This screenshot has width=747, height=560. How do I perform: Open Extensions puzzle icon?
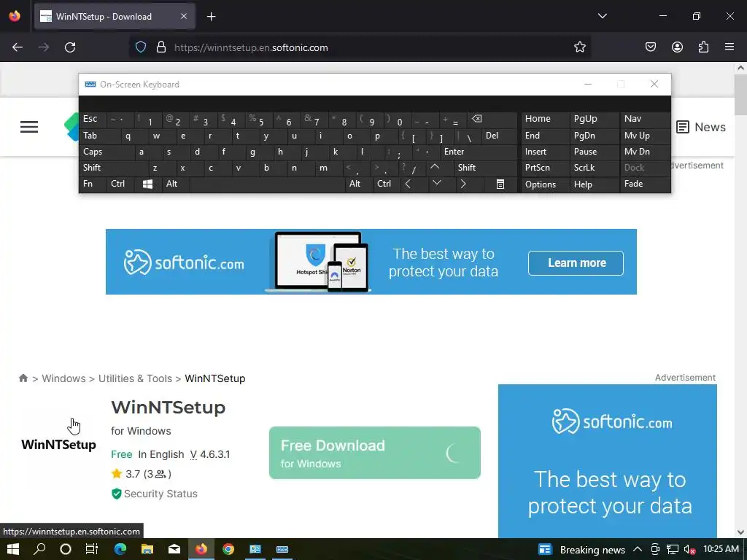tap(704, 47)
